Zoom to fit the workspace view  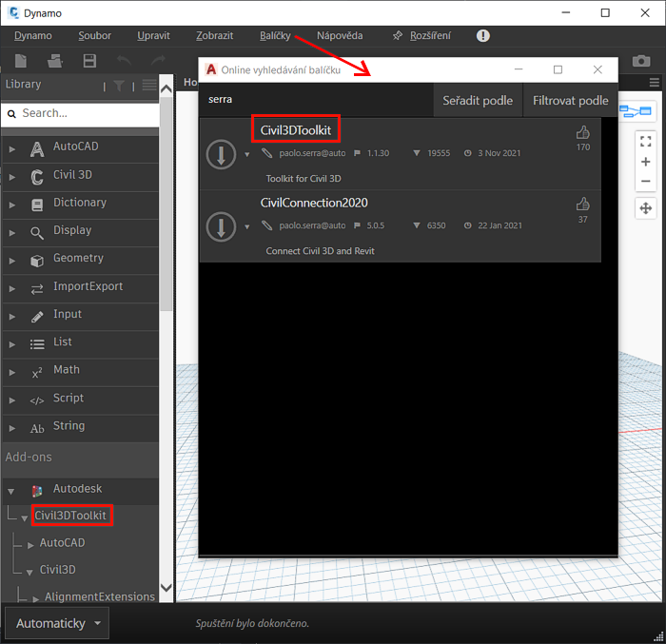pyautogui.click(x=646, y=142)
